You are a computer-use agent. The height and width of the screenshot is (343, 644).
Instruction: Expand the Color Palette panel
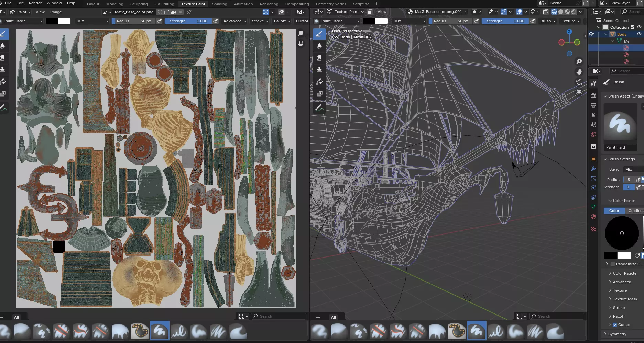point(624,273)
